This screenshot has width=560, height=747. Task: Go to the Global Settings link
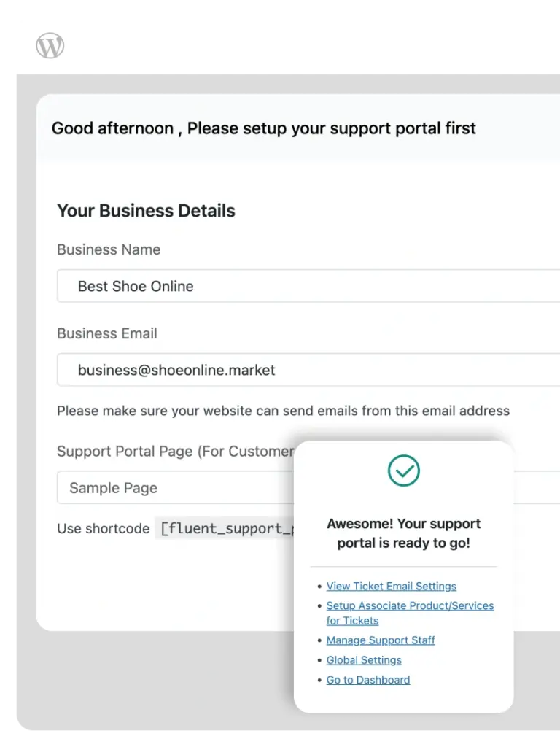(363, 660)
